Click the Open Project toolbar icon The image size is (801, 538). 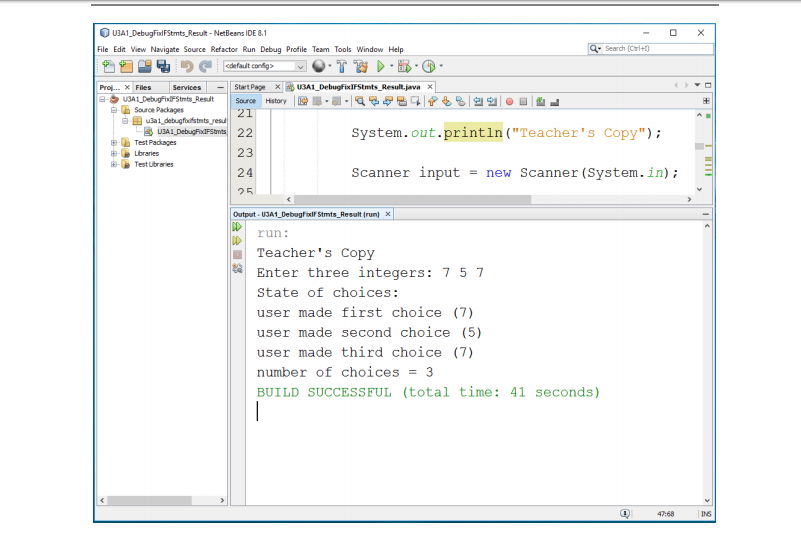pyautogui.click(x=145, y=66)
